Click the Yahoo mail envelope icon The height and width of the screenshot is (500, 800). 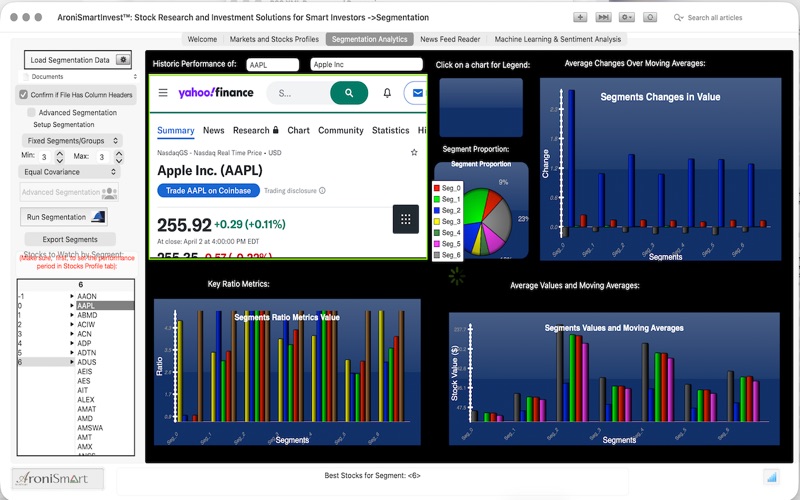pos(417,93)
